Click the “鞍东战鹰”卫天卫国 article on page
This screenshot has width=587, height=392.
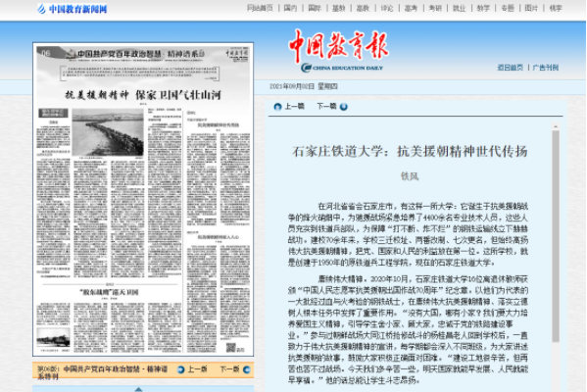click(109, 292)
